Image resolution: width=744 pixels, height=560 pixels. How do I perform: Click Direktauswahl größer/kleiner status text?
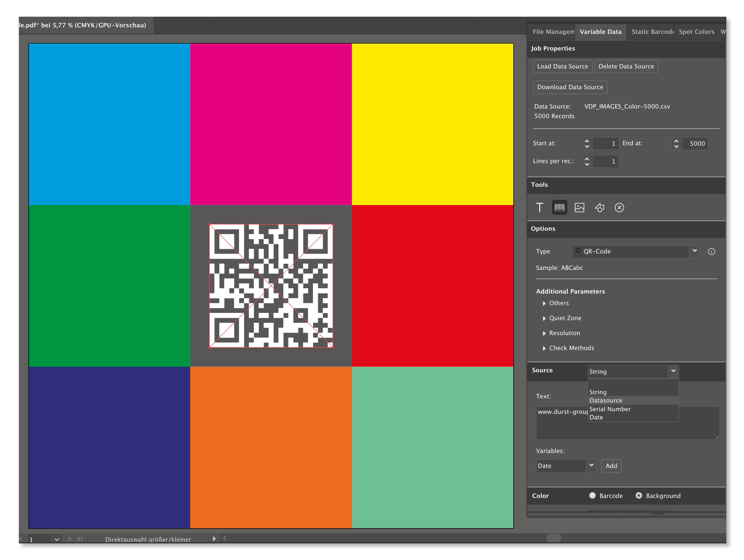tap(148, 539)
